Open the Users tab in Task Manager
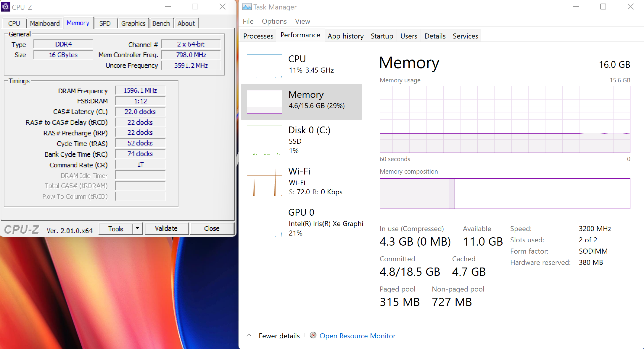 409,36
